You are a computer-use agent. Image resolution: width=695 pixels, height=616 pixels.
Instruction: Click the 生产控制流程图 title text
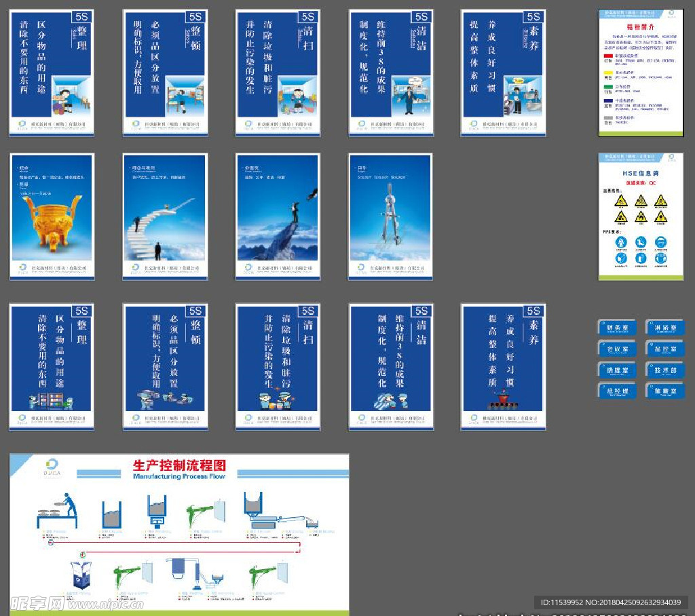pyautogui.click(x=179, y=465)
